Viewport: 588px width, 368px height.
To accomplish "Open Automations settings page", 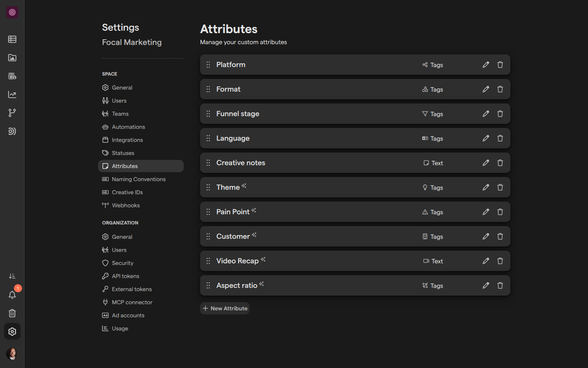I will (x=141, y=127).
